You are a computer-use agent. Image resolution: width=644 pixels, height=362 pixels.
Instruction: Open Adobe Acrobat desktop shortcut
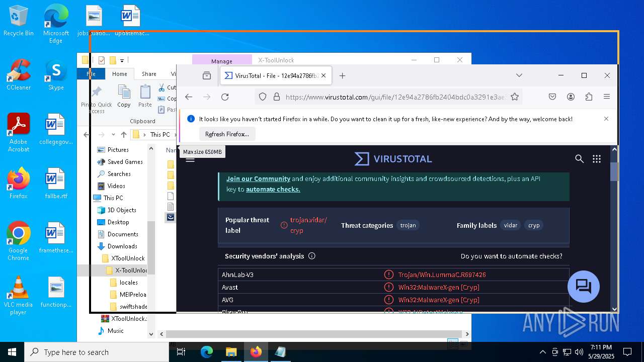pyautogui.click(x=19, y=133)
